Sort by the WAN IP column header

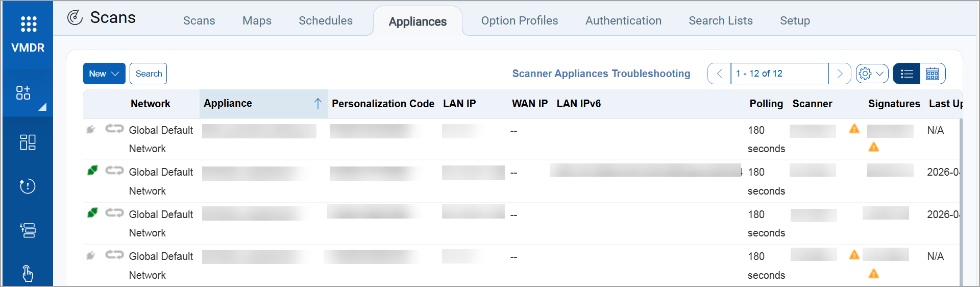pyautogui.click(x=530, y=104)
